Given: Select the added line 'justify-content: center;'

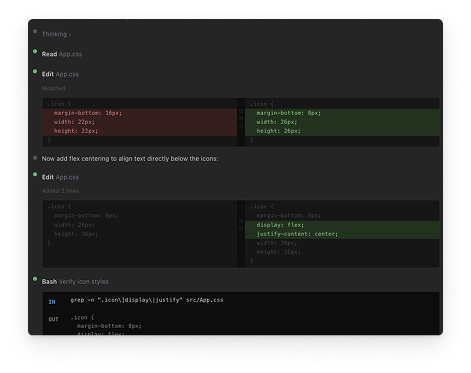Looking at the screenshot, I should coord(342,234).
